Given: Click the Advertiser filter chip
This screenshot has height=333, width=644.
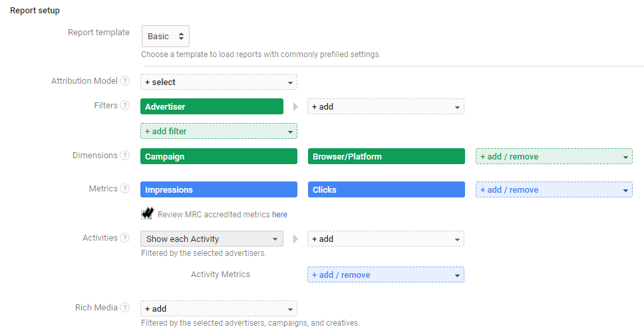Looking at the screenshot, I should click(212, 106).
